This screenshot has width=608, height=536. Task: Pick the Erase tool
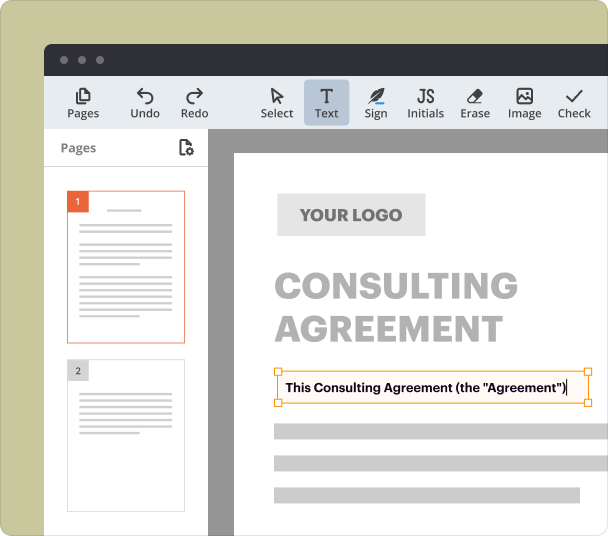(x=475, y=102)
